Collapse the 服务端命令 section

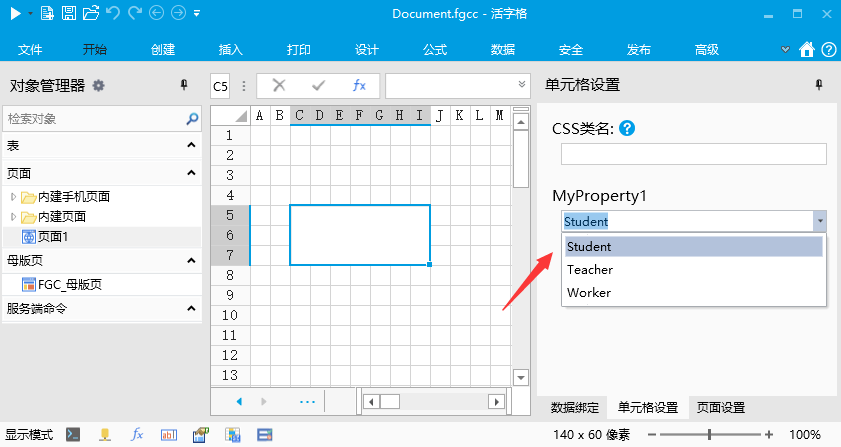[191, 309]
